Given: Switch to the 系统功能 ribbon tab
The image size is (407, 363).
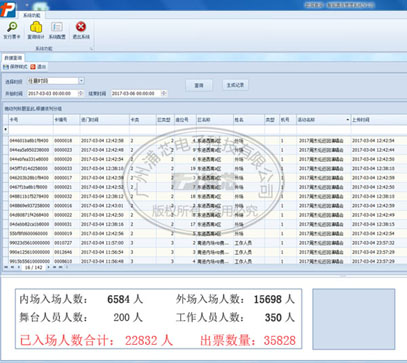Looking at the screenshot, I should click(32, 15).
